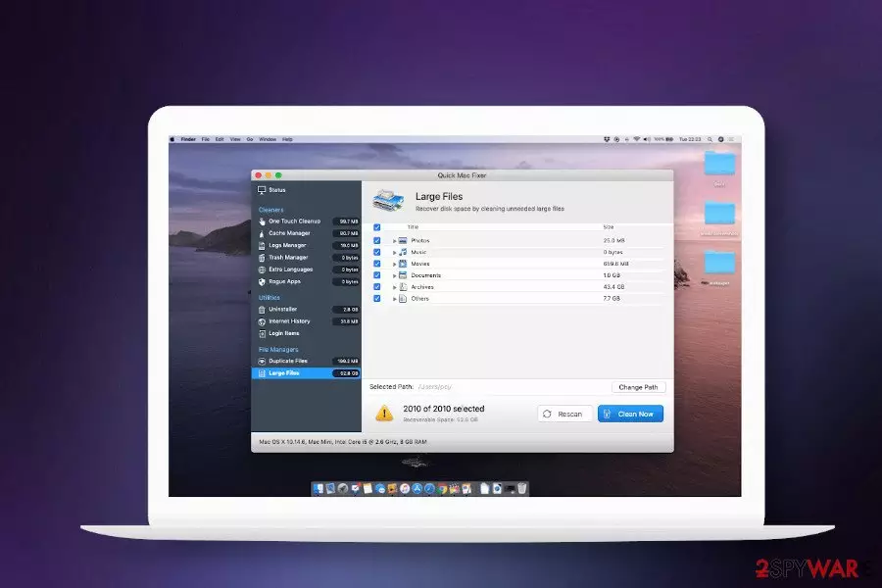
Task: Expand the Documents row disclosure triangle
Action: click(394, 275)
